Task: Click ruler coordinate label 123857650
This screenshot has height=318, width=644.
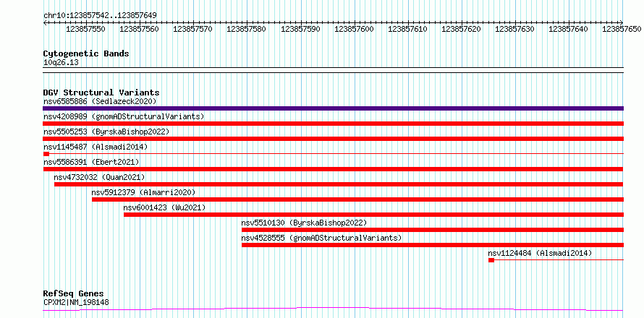Action: click(x=622, y=29)
